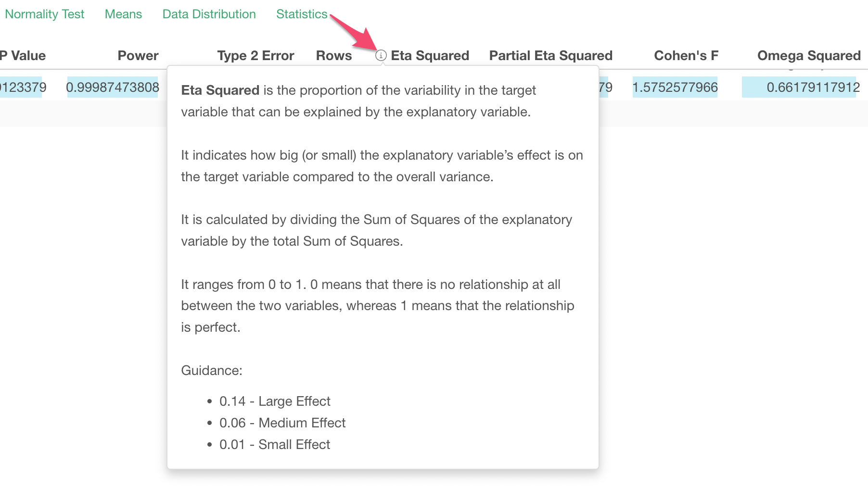Viewport: 868px width, 499px height.
Task: Click the Type 2 Error column header
Action: (255, 56)
